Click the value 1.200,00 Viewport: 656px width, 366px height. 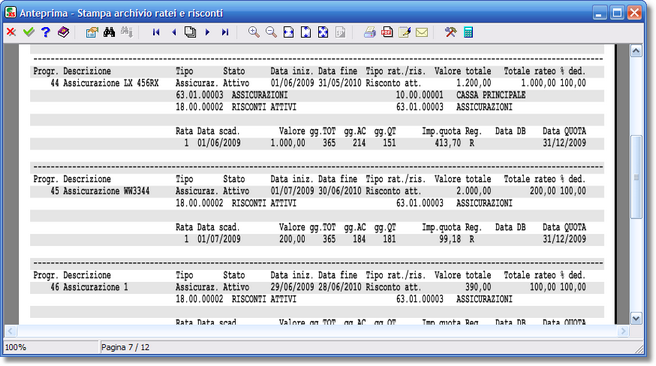click(x=474, y=83)
